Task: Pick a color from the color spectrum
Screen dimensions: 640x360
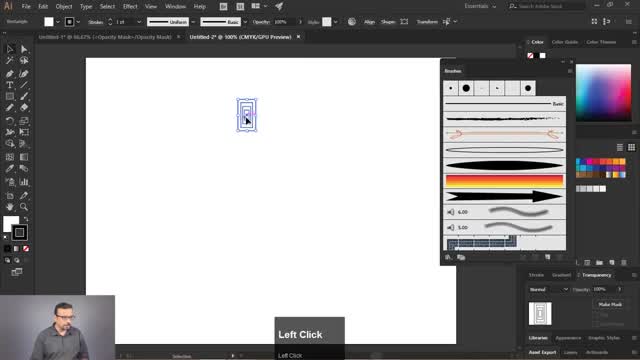Action: 603,93
